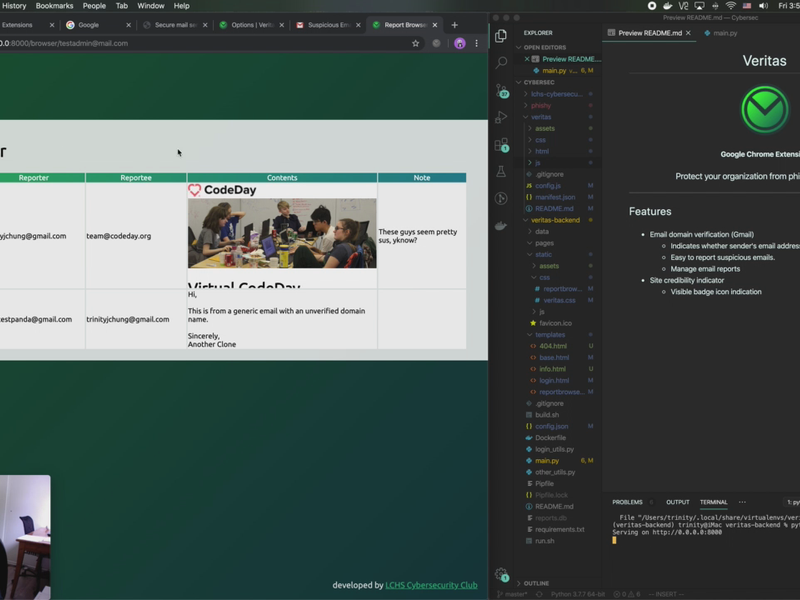The image size is (800, 600).
Task: Click errors and warnings count in status bar
Action: pyautogui.click(x=627, y=594)
